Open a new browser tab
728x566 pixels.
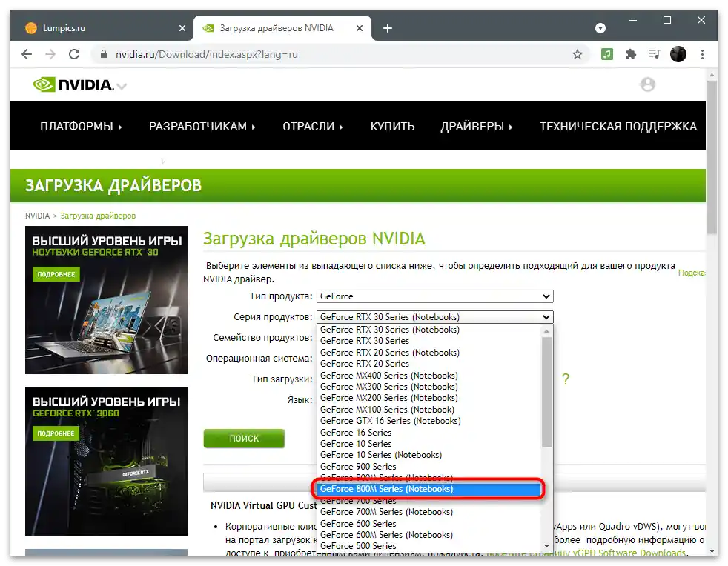coord(388,28)
